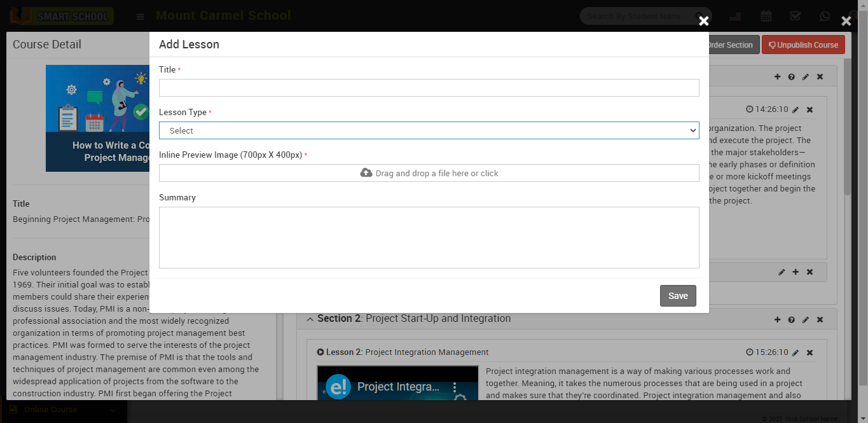The image size is (868, 423).
Task: Open the calendar icon in the top bar
Action: pyautogui.click(x=766, y=17)
